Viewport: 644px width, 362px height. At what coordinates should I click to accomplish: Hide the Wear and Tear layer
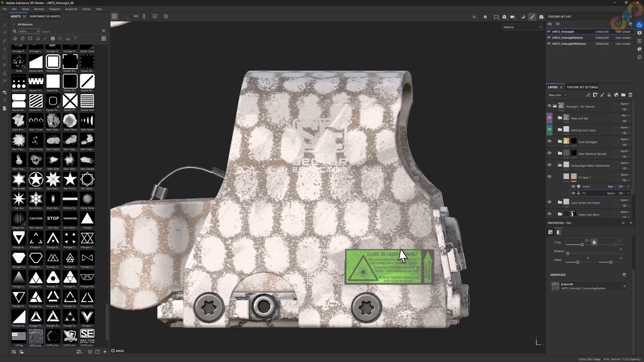pos(549,117)
